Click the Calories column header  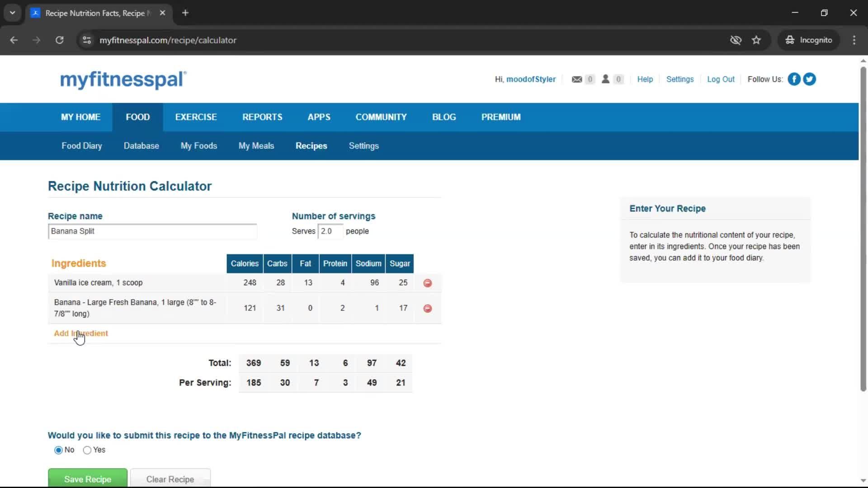[245, 263]
